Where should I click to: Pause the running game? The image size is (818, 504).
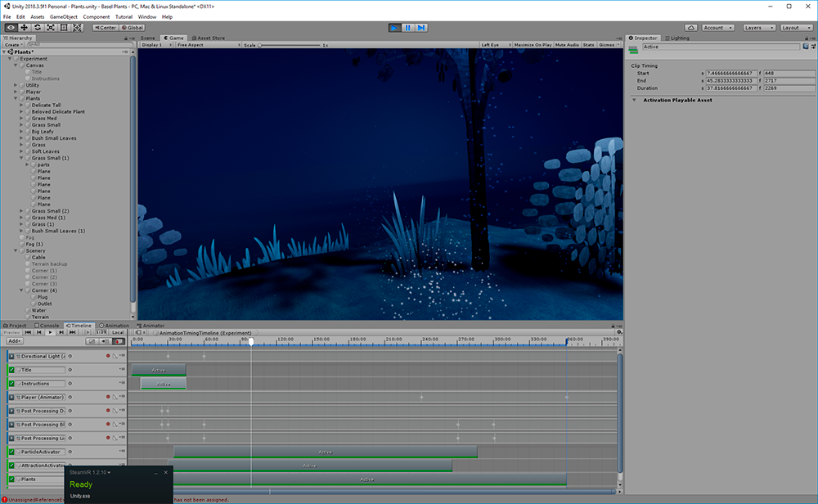[x=407, y=28]
